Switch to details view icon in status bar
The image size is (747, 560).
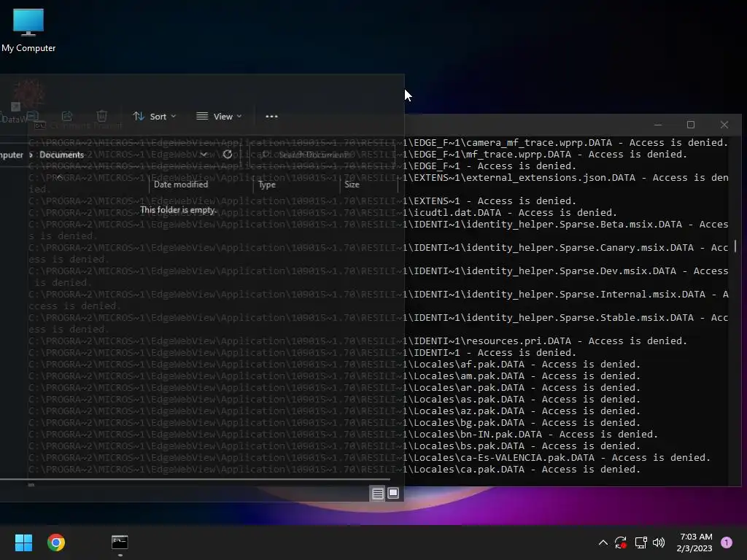coord(378,494)
